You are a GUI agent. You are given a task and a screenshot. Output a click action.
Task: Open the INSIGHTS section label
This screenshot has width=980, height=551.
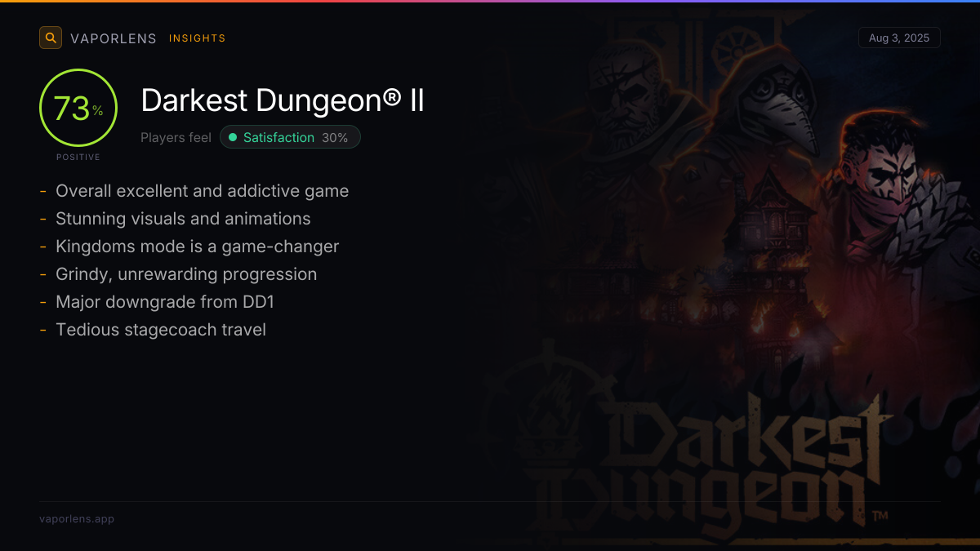(198, 38)
